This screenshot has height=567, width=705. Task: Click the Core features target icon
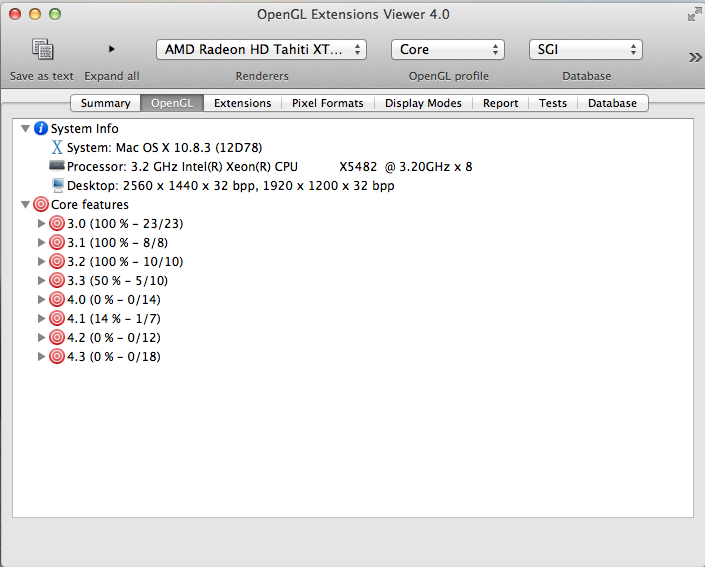tap(40, 204)
